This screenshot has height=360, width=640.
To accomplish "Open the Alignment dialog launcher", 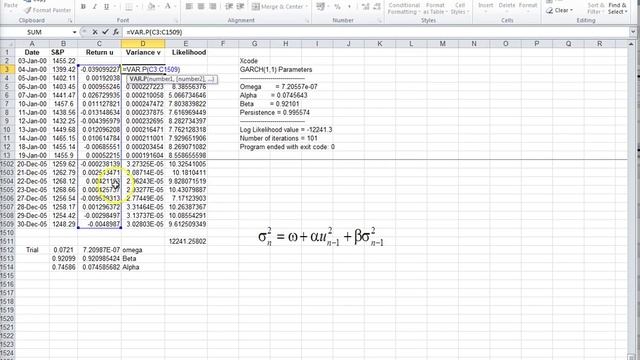I will click(x=307, y=20).
